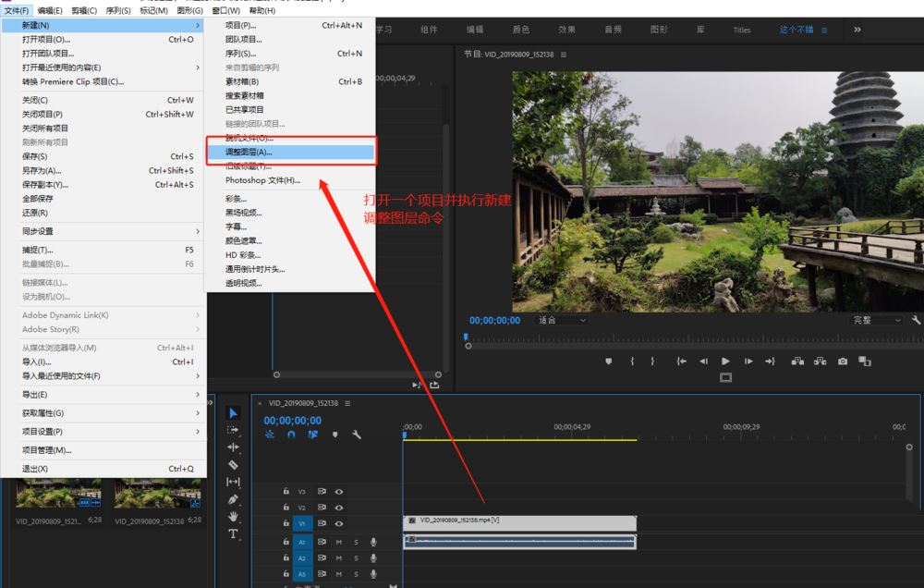This screenshot has height=588, width=924.
Task: Open Comparison View in Program Monitor
Action: point(865,361)
